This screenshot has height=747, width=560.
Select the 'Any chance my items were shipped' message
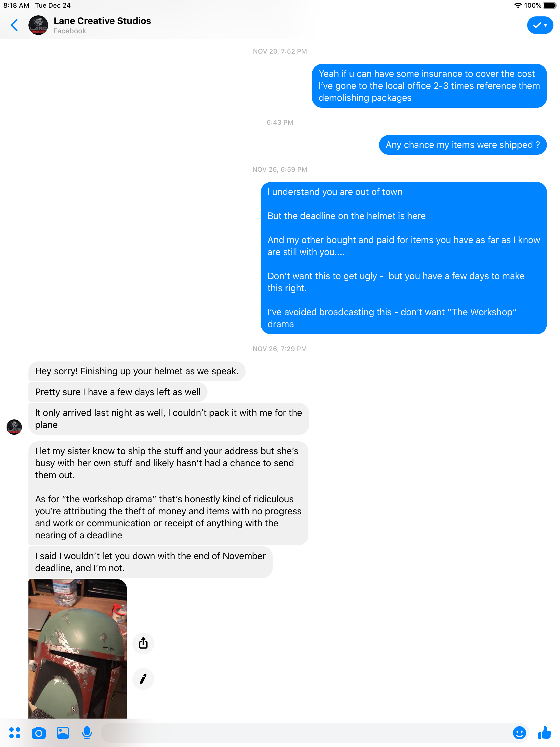[x=463, y=145]
